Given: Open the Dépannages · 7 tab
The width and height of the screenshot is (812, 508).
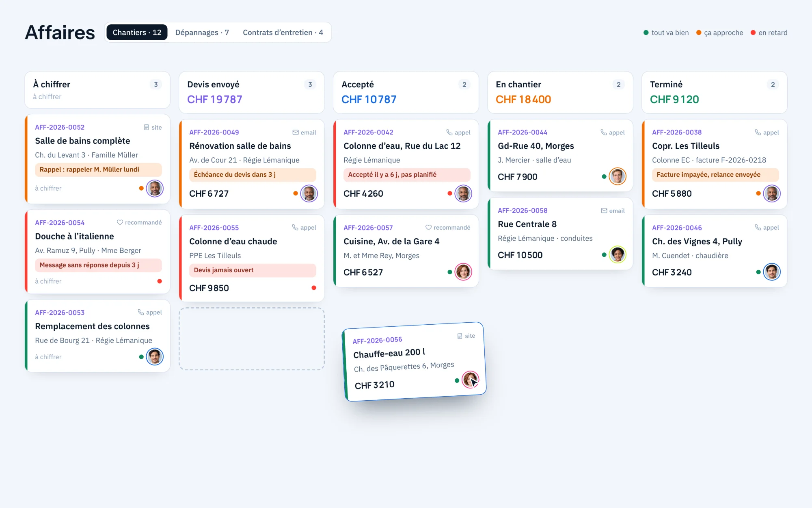Looking at the screenshot, I should click(202, 33).
